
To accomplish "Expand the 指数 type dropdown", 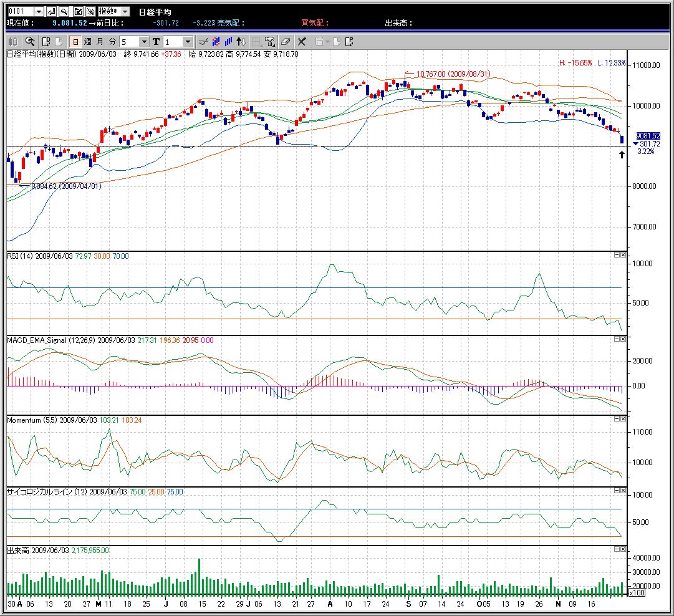I will [x=124, y=12].
